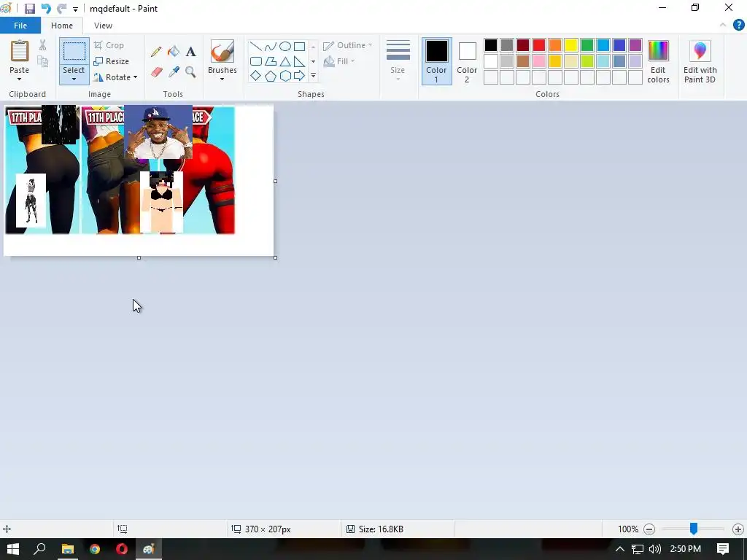Select the Color picker eyedropper tool
The image size is (747, 560).
[174, 72]
